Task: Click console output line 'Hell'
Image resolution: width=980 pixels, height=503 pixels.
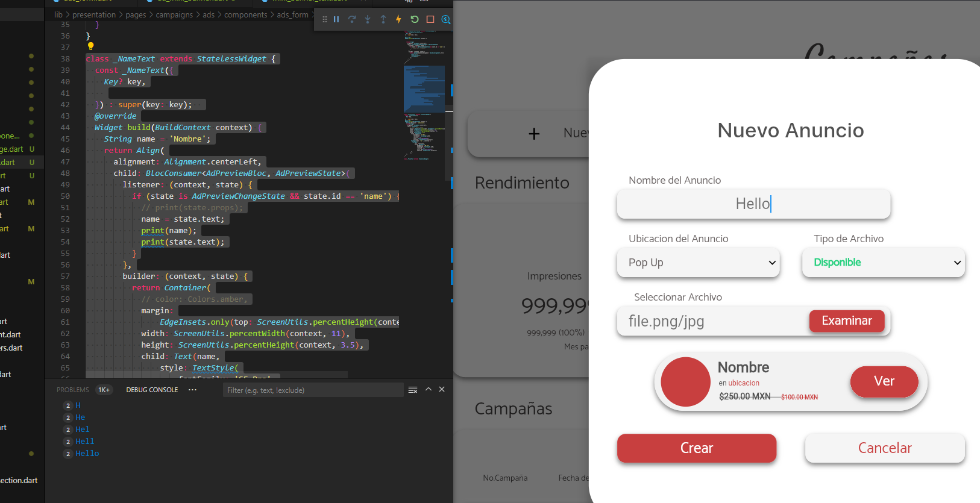Action: click(x=84, y=442)
